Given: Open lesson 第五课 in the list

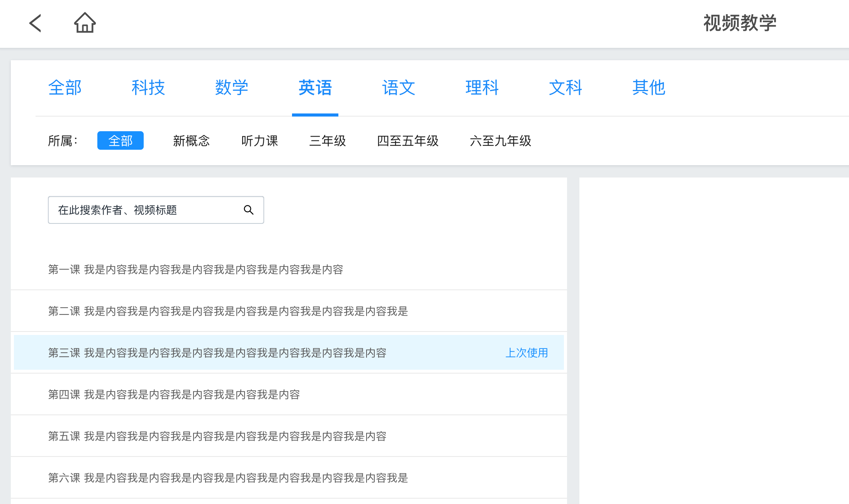Looking at the screenshot, I should tap(217, 436).
